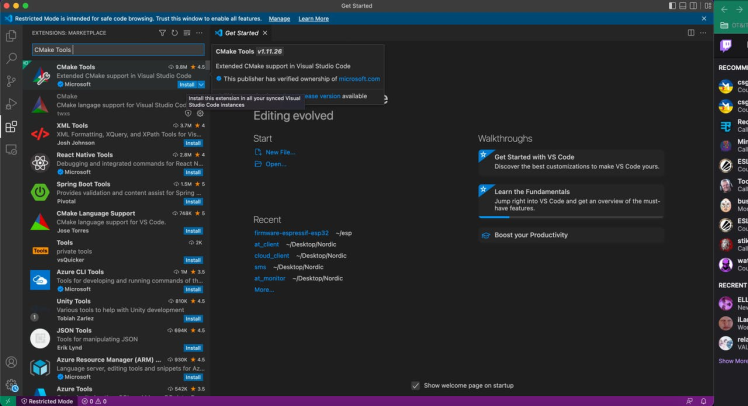This screenshot has height=406, width=748.
Task: Open recent cloud_client folder
Action: pyautogui.click(x=271, y=256)
